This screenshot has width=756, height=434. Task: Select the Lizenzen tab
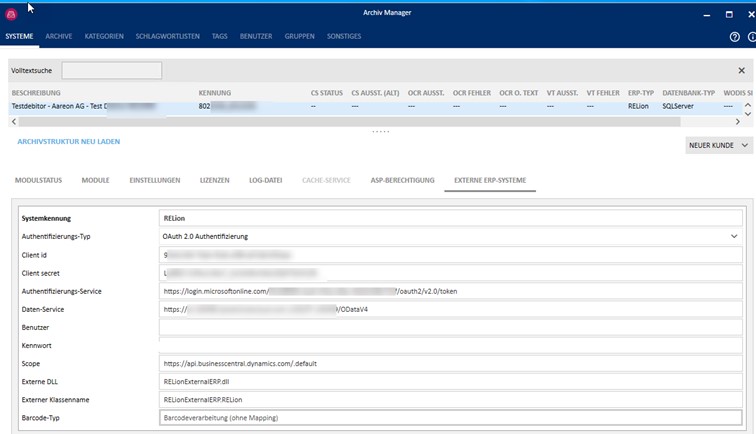pos(215,180)
